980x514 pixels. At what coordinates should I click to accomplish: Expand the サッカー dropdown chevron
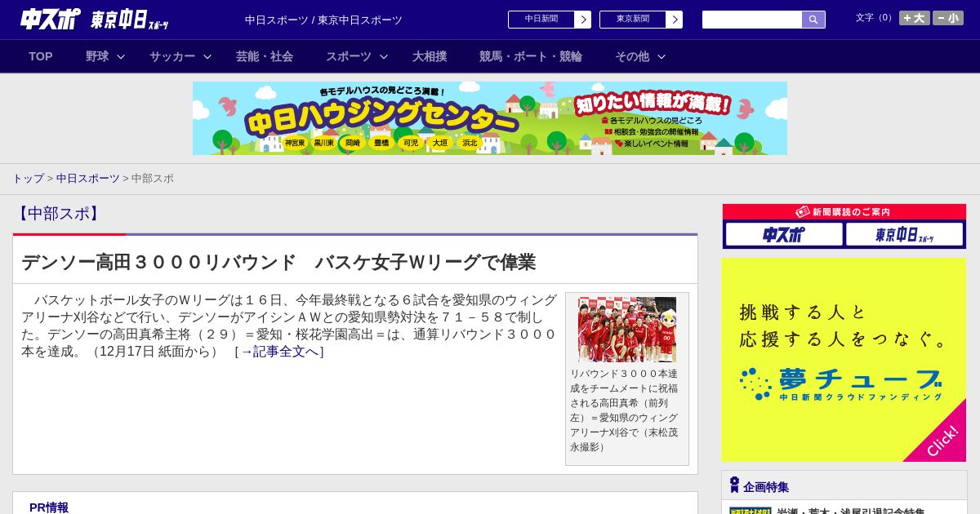click(207, 56)
